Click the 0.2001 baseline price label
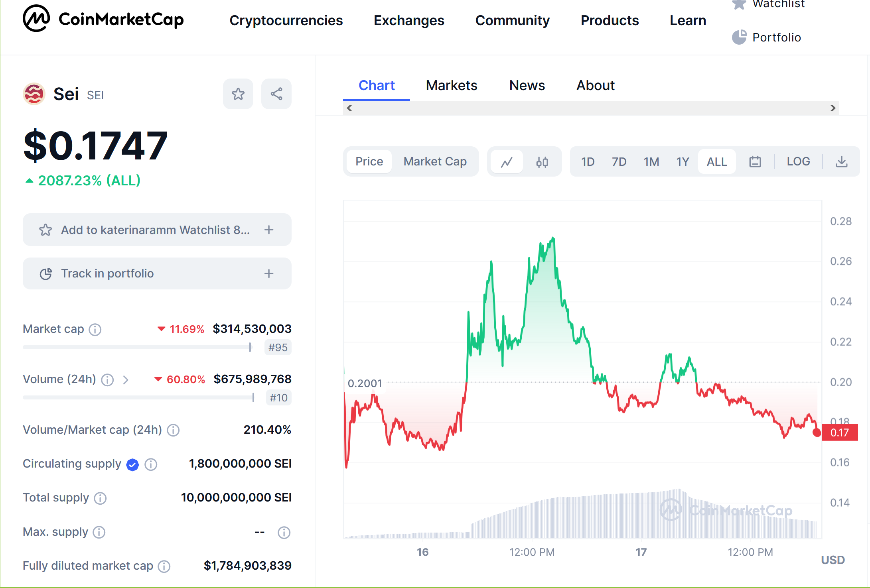This screenshot has width=870, height=588. pyautogui.click(x=365, y=383)
